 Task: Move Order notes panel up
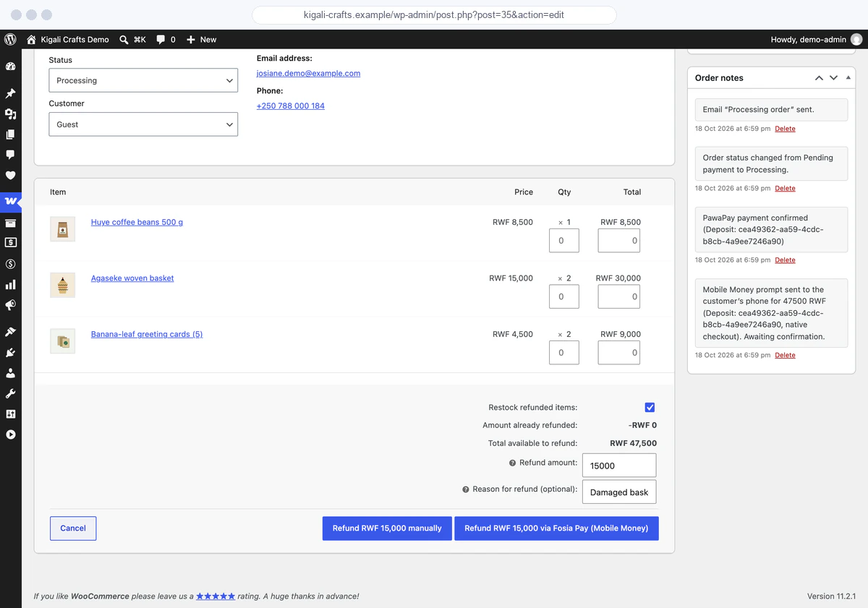point(819,77)
